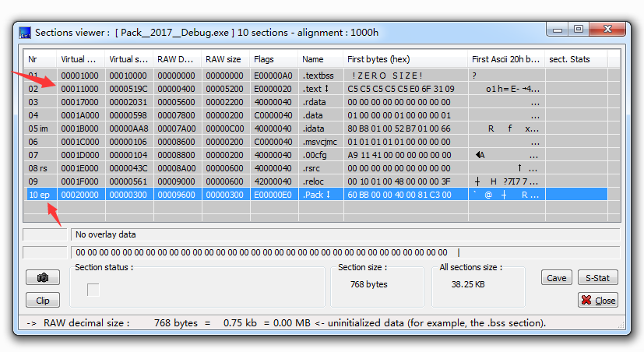Select the .reloc section name
The image size is (644, 352).
click(313, 181)
